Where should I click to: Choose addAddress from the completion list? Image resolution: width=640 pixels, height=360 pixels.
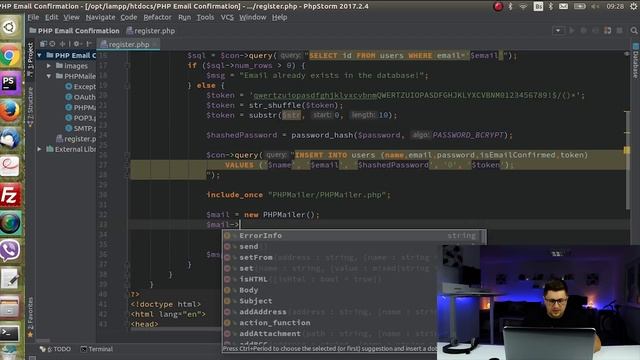[330, 312]
